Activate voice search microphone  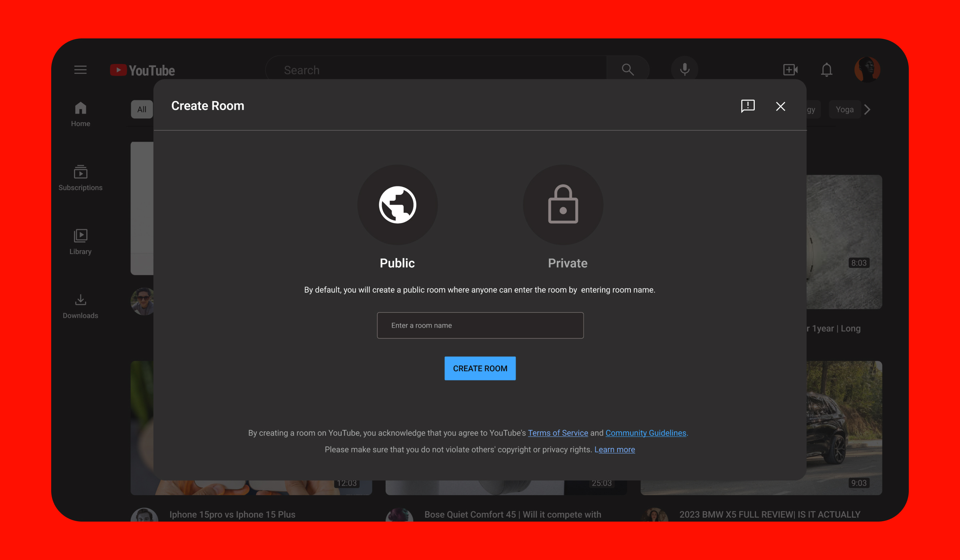684,70
